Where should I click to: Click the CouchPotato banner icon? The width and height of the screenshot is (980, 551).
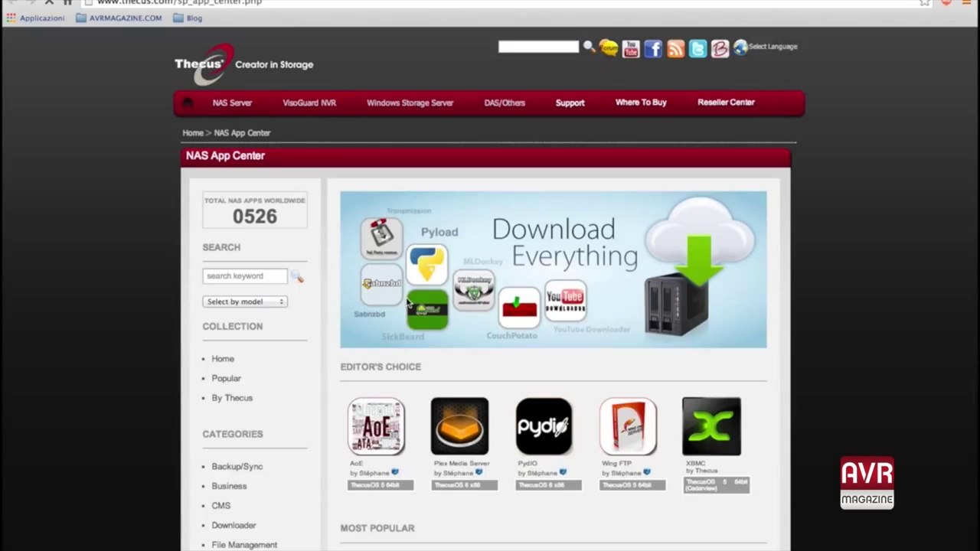(x=519, y=308)
